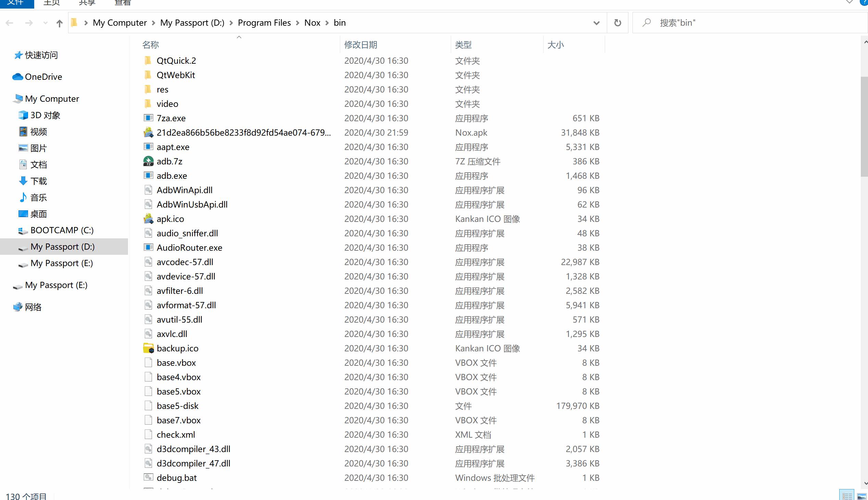The height and width of the screenshot is (500, 868).
Task: Select the apk.ico file icon
Action: coord(148,219)
